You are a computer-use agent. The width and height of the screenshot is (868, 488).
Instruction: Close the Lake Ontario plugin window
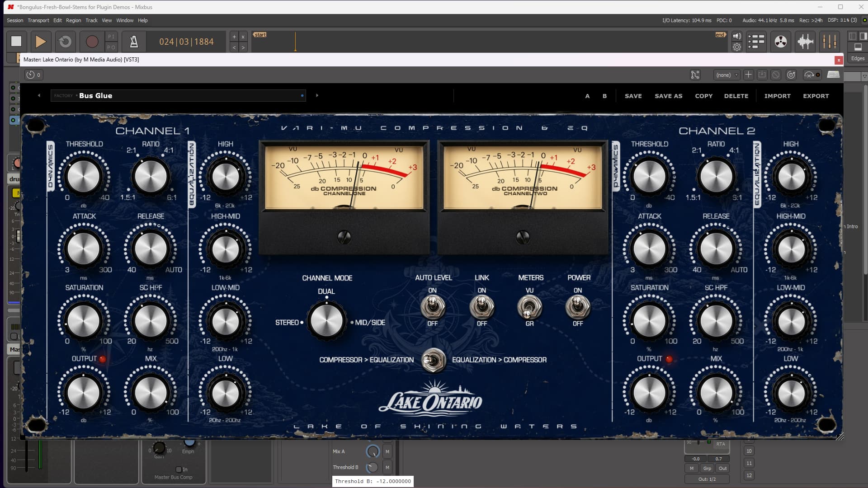(839, 60)
